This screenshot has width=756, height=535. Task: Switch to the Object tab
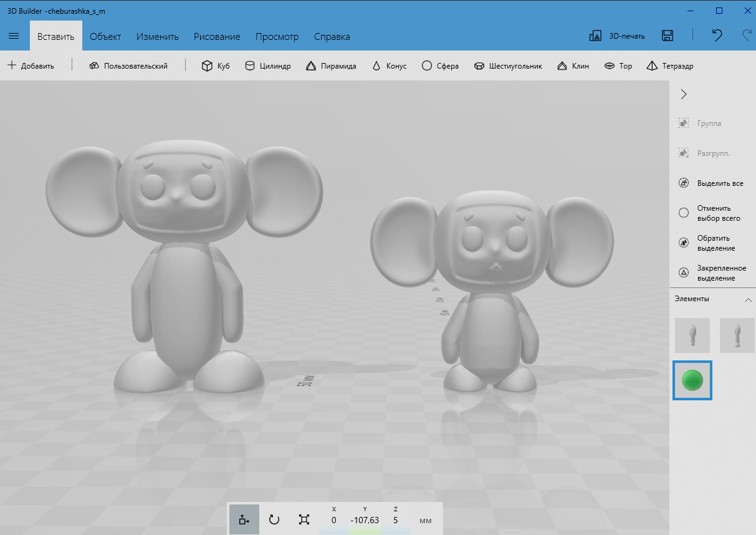(x=105, y=37)
